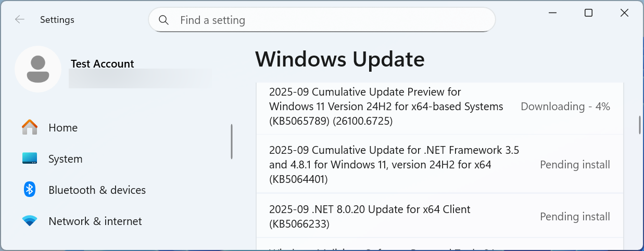Click the Test Account profile name

tap(103, 64)
